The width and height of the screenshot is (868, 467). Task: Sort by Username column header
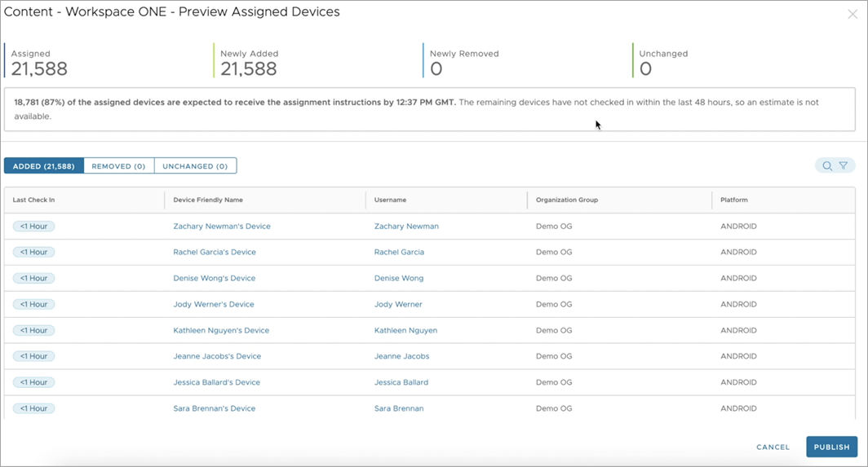(x=390, y=200)
